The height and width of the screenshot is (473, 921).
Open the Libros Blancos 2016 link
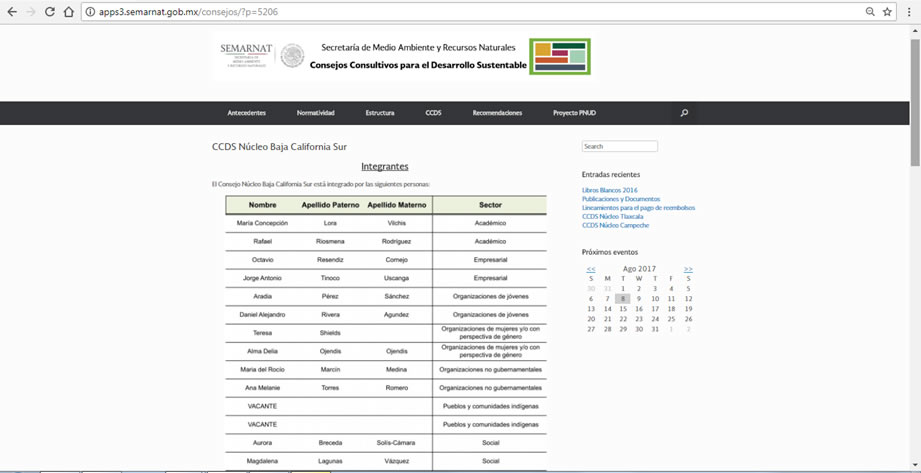click(610, 190)
